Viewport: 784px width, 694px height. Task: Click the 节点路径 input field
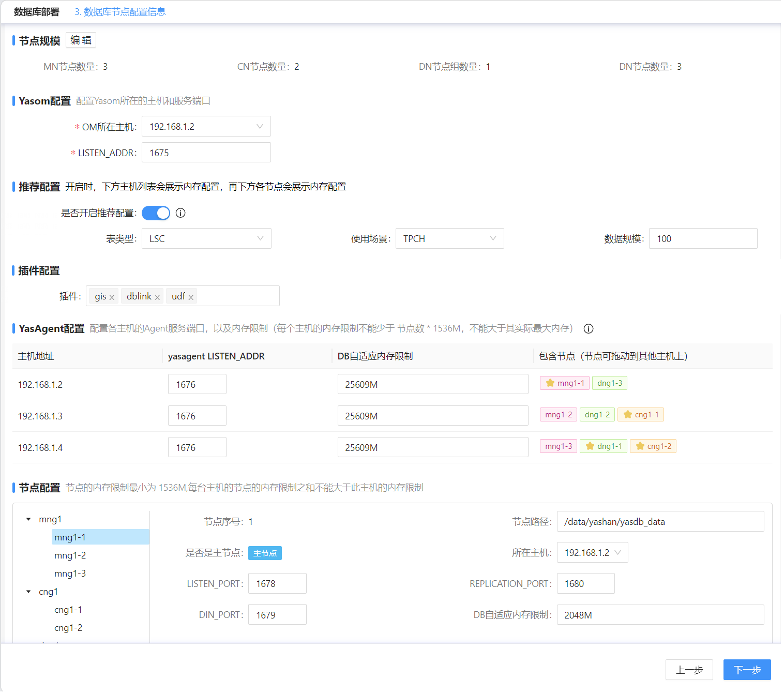[660, 522]
